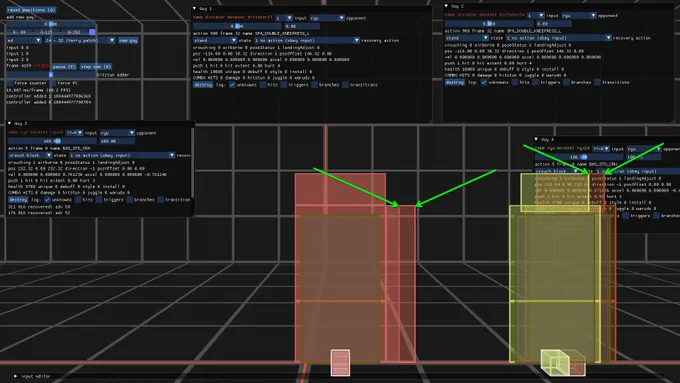Click destroy button in Guy 3
Viewport: 680px width, 383px height.
tap(18, 200)
